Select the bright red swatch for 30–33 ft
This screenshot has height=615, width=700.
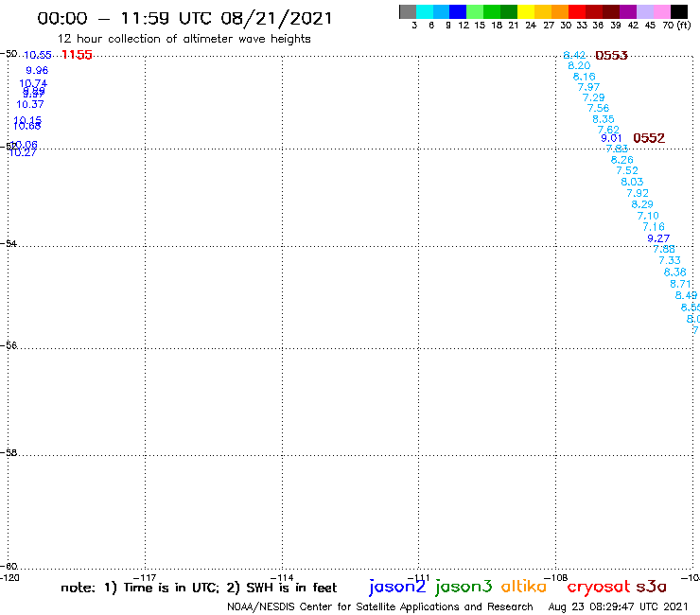click(577, 11)
